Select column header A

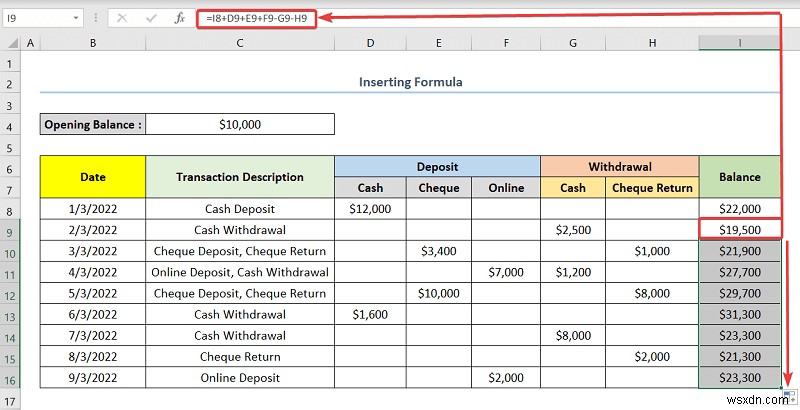click(x=31, y=43)
